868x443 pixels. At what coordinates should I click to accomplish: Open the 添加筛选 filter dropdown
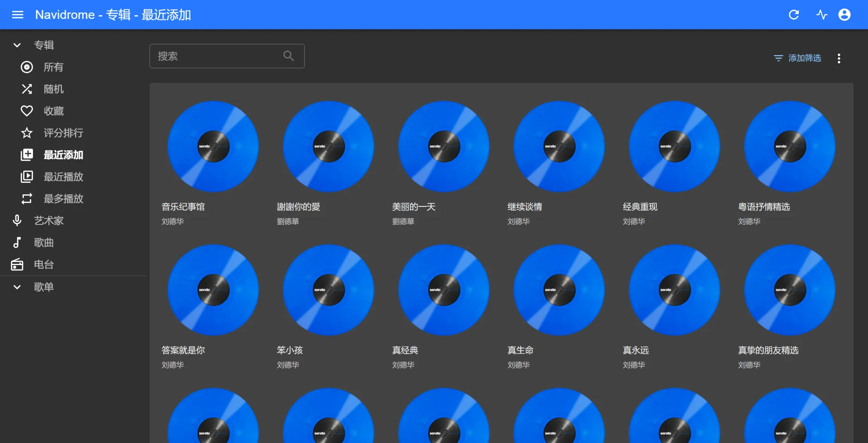point(797,58)
